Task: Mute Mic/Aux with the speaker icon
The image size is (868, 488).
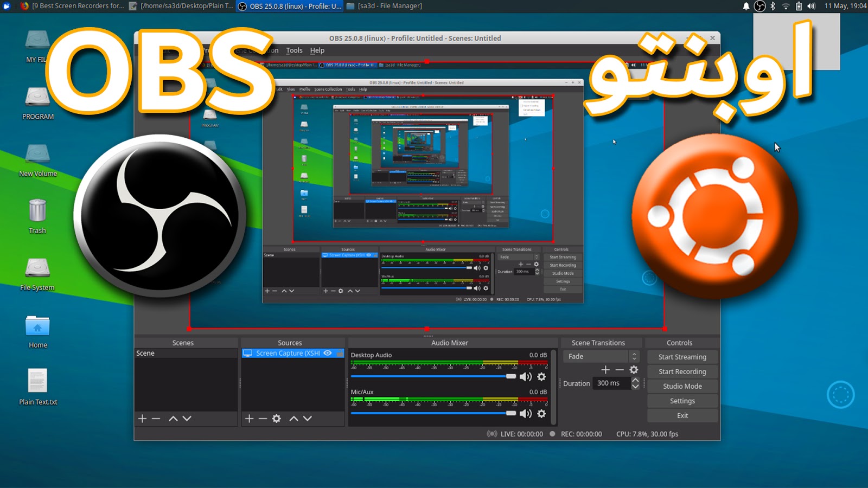Action: click(526, 414)
